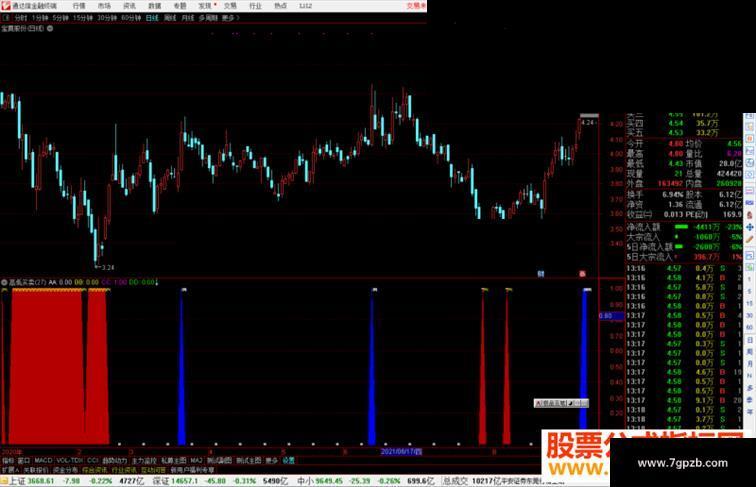Viewport: 756px width, 487px height.
Task: Open the 市场 menu
Action: coord(104,6)
